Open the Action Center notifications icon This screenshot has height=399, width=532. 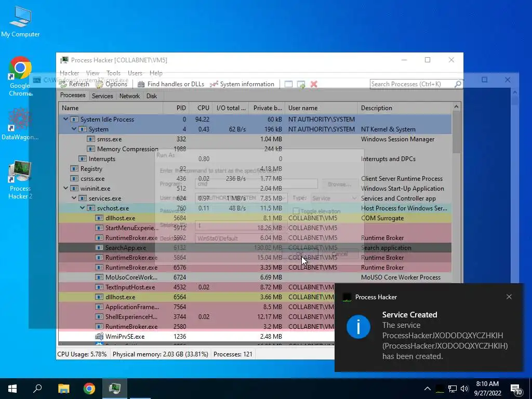tap(517, 389)
